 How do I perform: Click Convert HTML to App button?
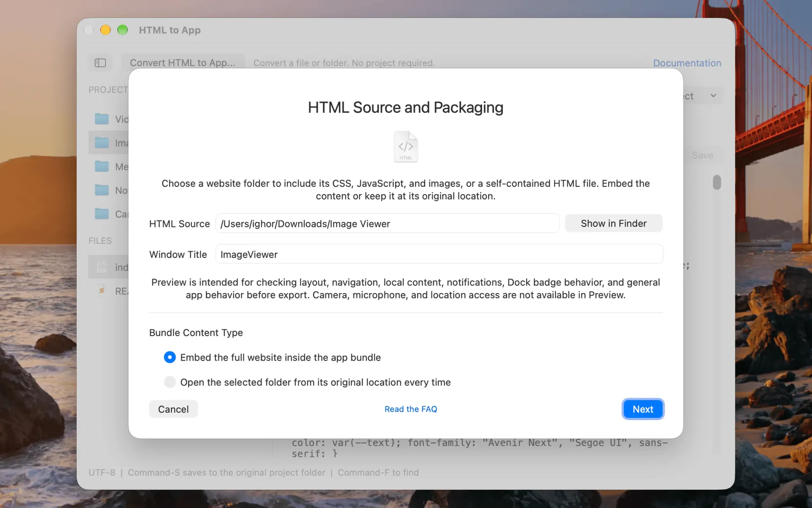coord(183,63)
